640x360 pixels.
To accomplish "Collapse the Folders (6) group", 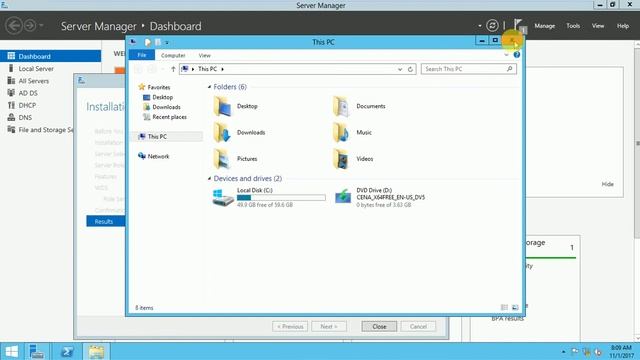I will (209, 87).
